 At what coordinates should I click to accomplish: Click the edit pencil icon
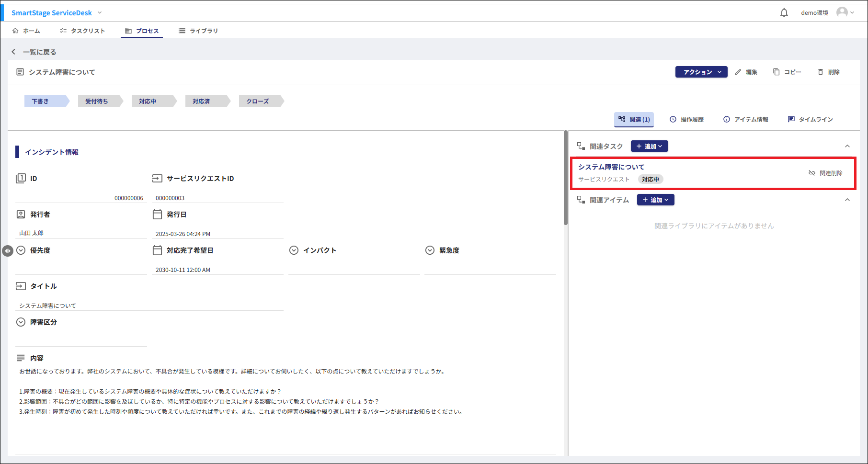tap(738, 72)
